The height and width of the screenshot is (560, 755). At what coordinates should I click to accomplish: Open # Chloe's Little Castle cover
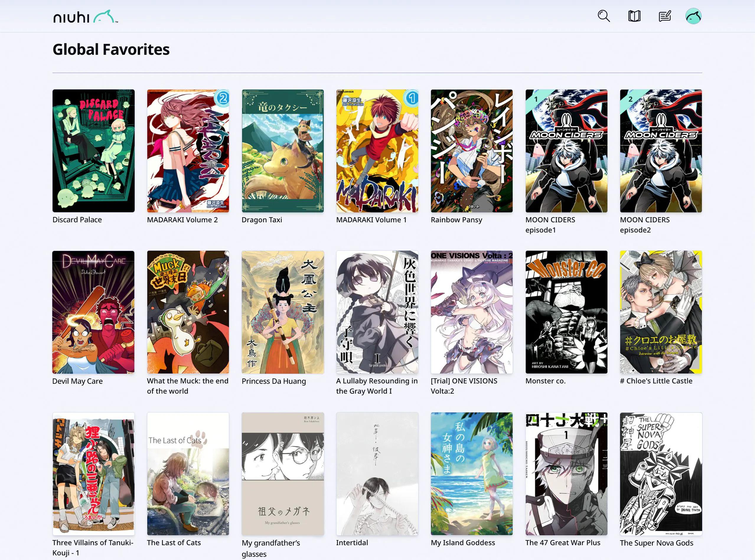point(661,312)
